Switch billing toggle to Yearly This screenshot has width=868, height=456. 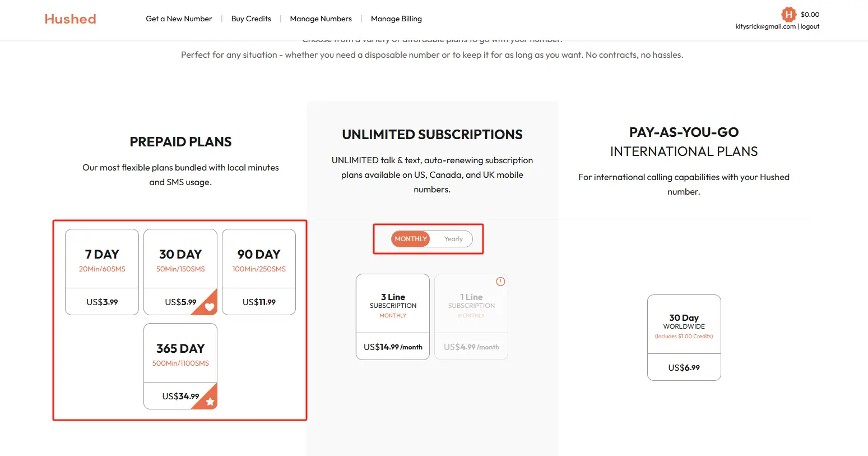coord(453,239)
